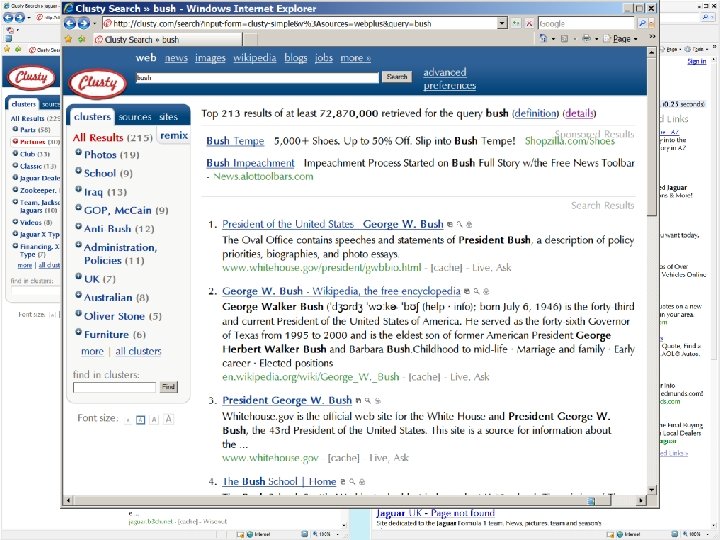
Task: Select the largest font size icon
Action: [x=169, y=419]
